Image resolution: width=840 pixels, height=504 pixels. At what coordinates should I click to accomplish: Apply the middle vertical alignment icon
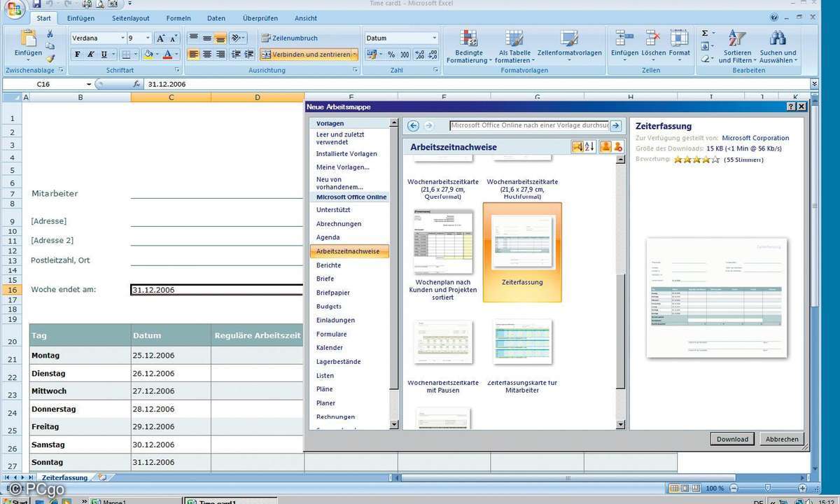(206, 38)
